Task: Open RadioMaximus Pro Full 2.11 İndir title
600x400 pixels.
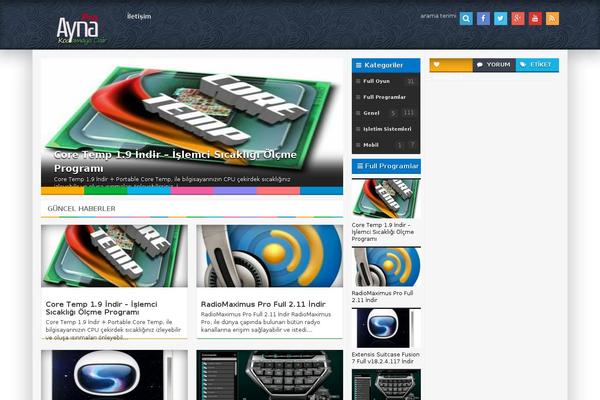Action: 263,304
